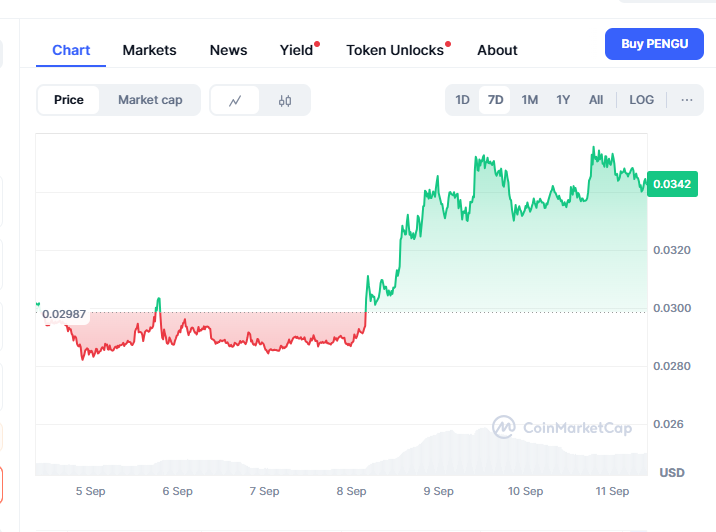This screenshot has height=532, width=716.
Task: Open the Yield tab
Action: point(297,50)
